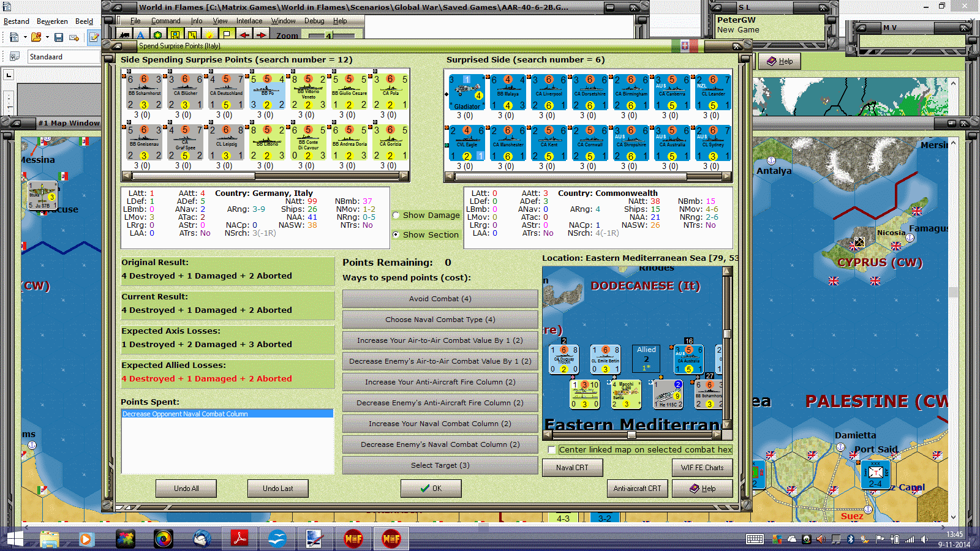
Task: Select the CA Blücher unit counter
Action: tap(185, 92)
